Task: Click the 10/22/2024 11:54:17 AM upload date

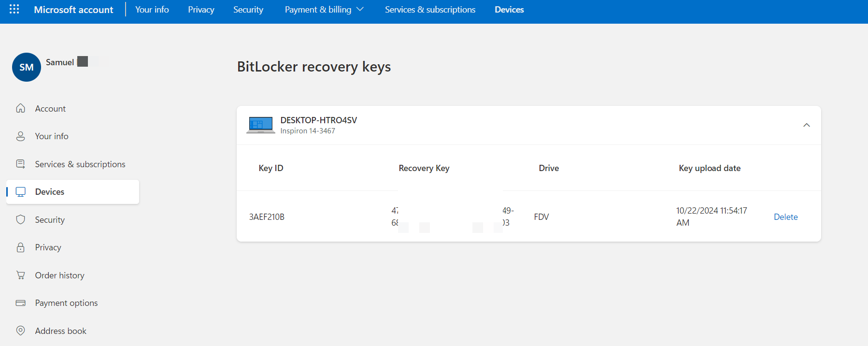Action: click(711, 216)
